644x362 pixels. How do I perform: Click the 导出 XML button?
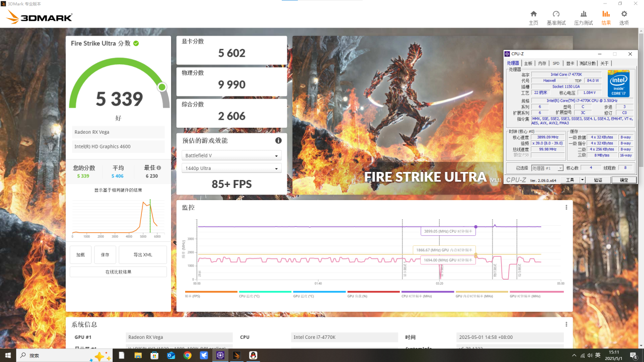tap(143, 255)
